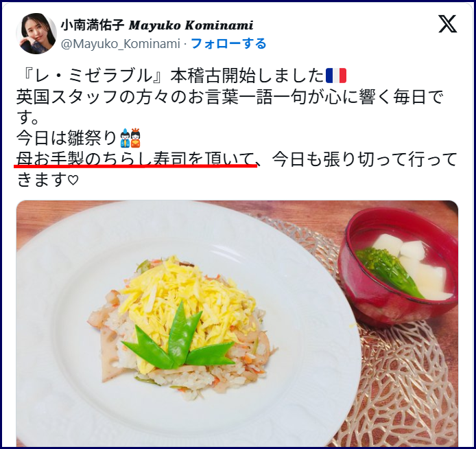The image size is (476, 449).
Task: Click the hina dolls emoji
Action: tap(130, 138)
